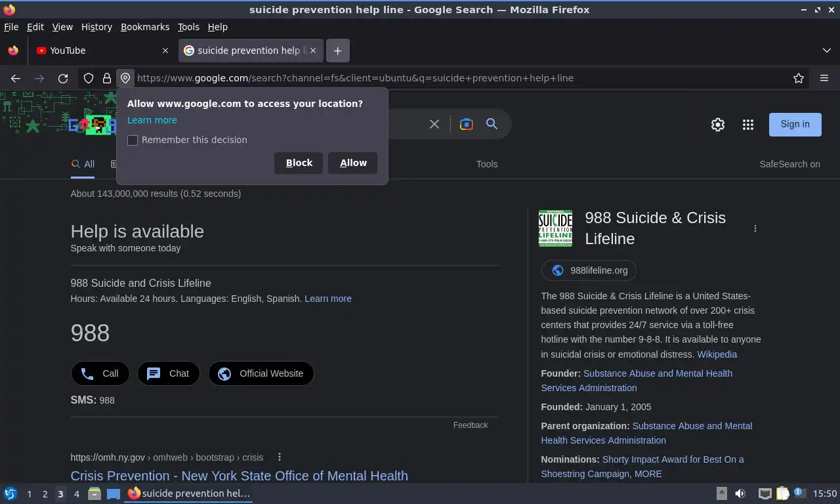Open the Bookmarks menu

click(145, 27)
